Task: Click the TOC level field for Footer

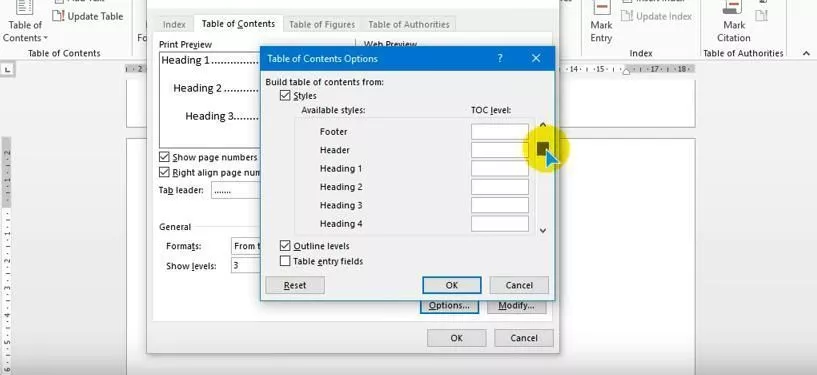Action: pyautogui.click(x=500, y=132)
